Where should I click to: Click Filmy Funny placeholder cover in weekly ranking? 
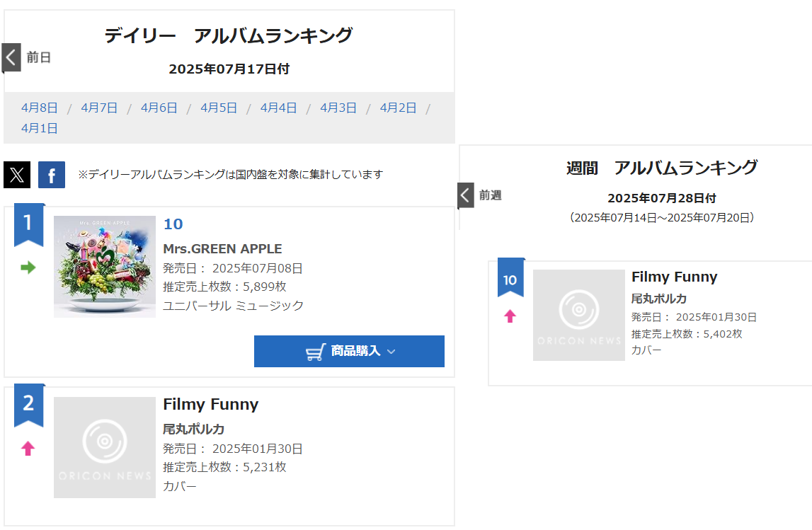pyautogui.click(x=579, y=315)
